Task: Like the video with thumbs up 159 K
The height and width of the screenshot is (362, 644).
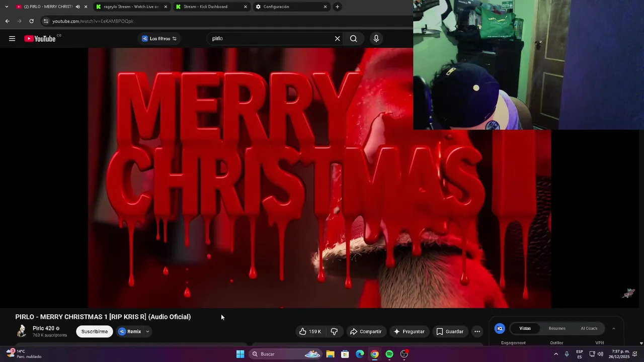Action: coord(310,331)
